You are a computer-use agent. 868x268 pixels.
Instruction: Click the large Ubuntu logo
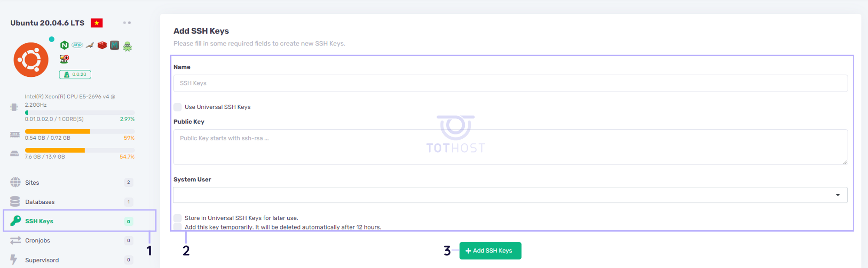pyautogui.click(x=31, y=60)
